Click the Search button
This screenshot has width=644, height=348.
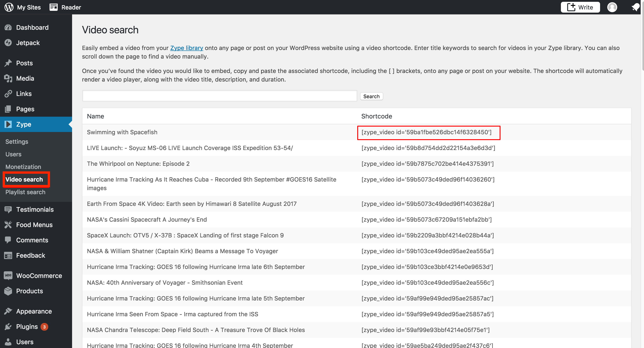(371, 96)
